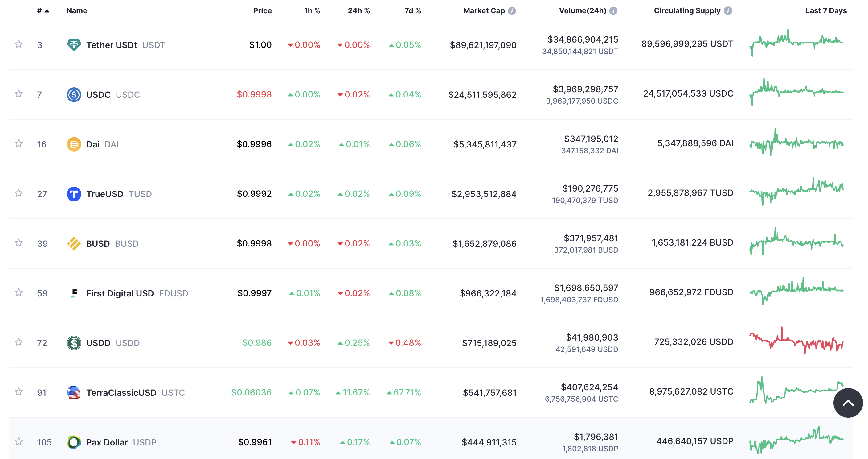Sort the table by 24h % column

click(358, 11)
